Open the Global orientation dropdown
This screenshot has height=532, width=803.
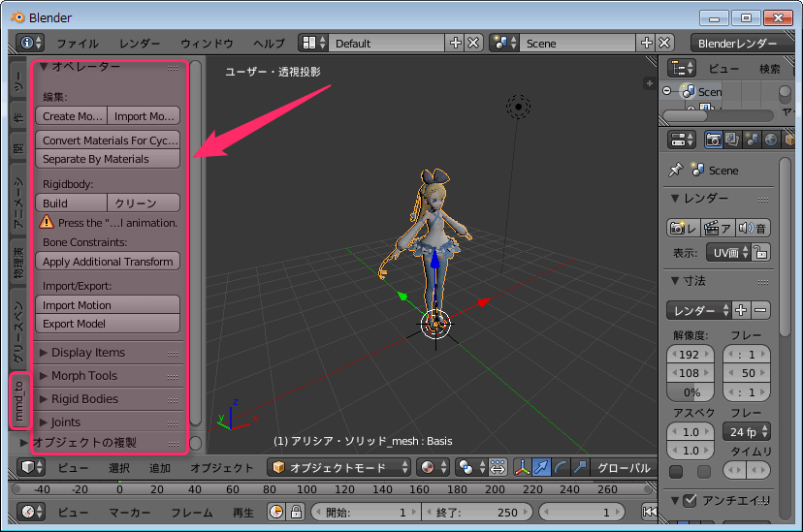(x=624, y=467)
